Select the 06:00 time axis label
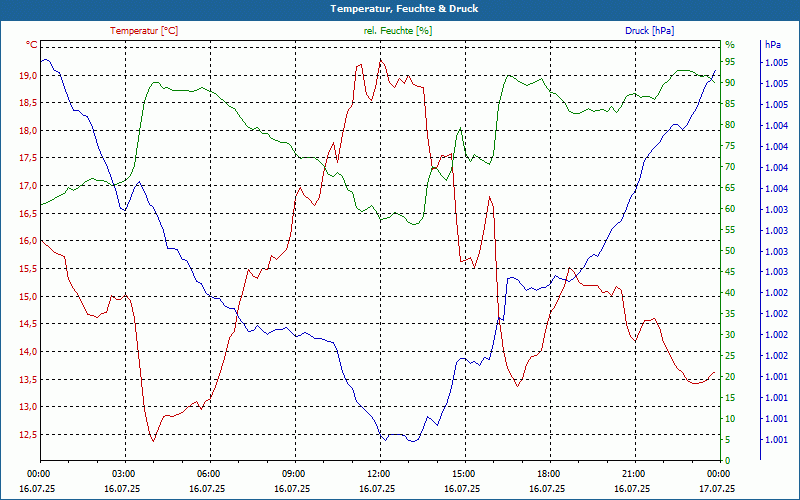 pyautogui.click(x=210, y=473)
